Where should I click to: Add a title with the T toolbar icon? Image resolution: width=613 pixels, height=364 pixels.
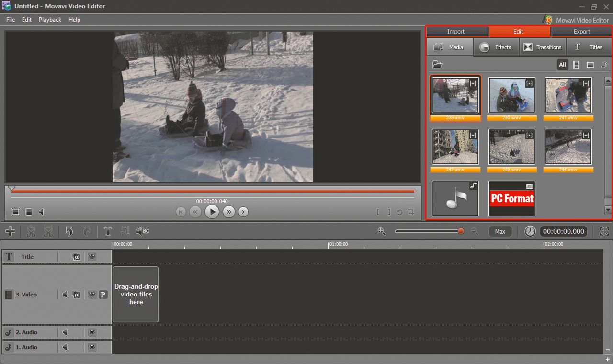108,231
